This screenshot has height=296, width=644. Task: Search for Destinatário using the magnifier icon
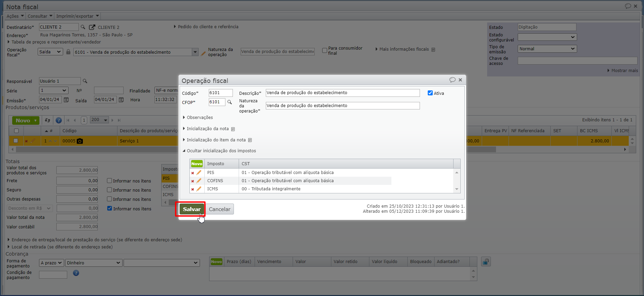83,27
